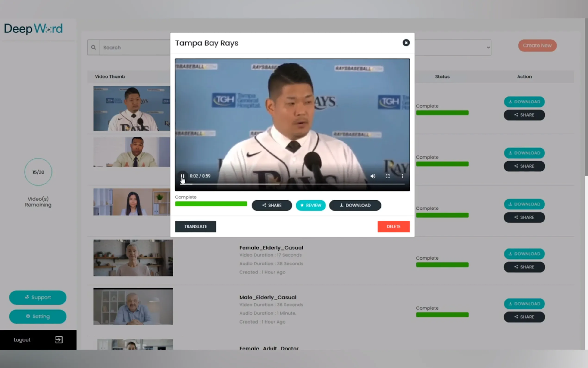Open the Male_Elderly_Casual video thumbnail
The height and width of the screenshot is (368, 588).
[133, 306]
